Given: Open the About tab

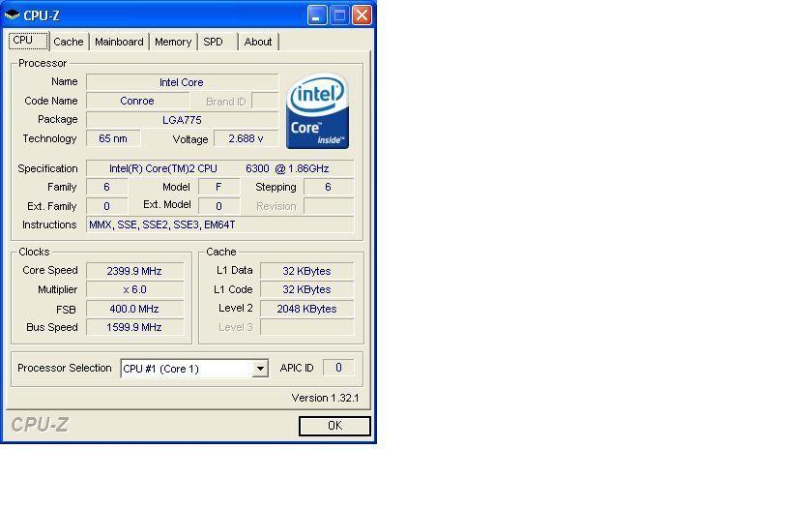Looking at the screenshot, I should click(258, 42).
